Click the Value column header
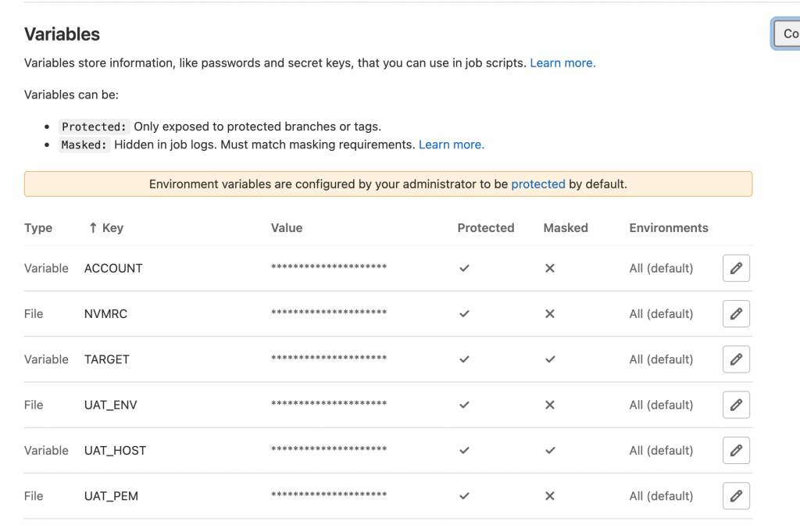The width and height of the screenshot is (800, 532). click(x=287, y=228)
